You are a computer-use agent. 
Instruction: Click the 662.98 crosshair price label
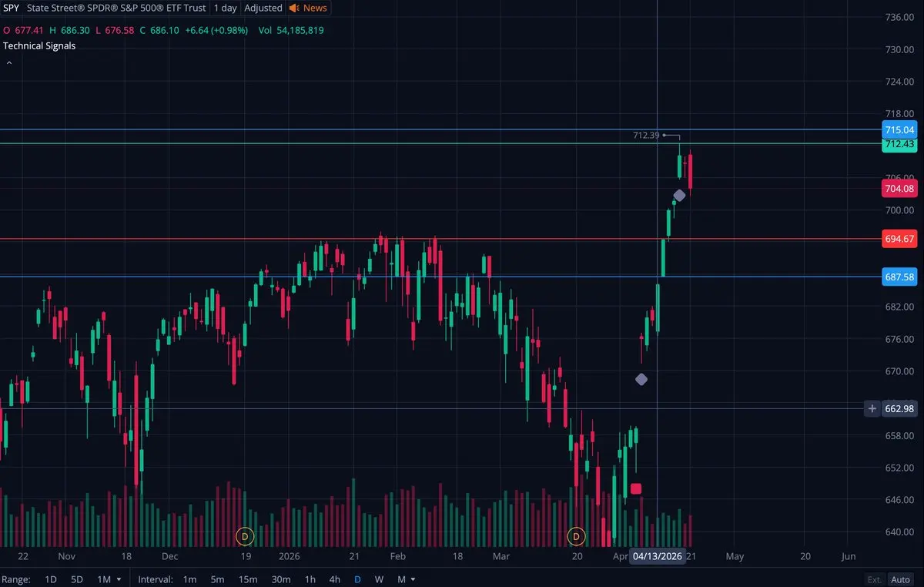899,409
